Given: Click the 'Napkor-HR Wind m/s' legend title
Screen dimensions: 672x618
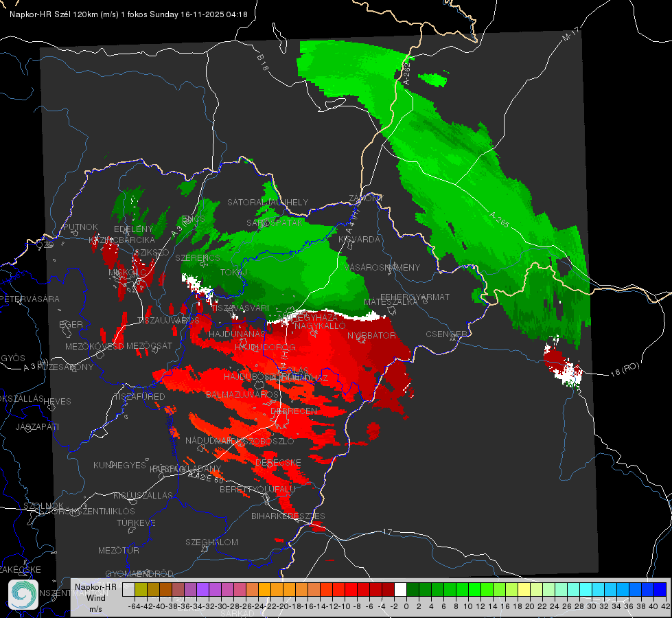Looking at the screenshot, I should [x=95, y=597].
